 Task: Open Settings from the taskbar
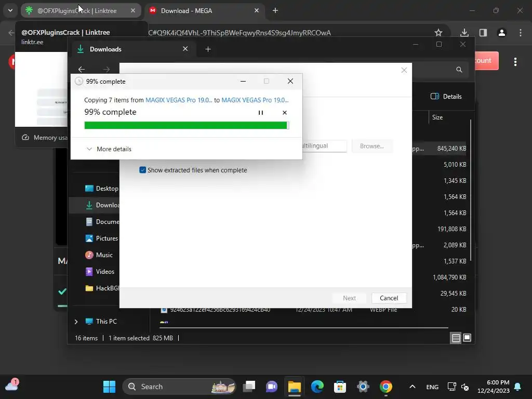click(x=363, y=387)
